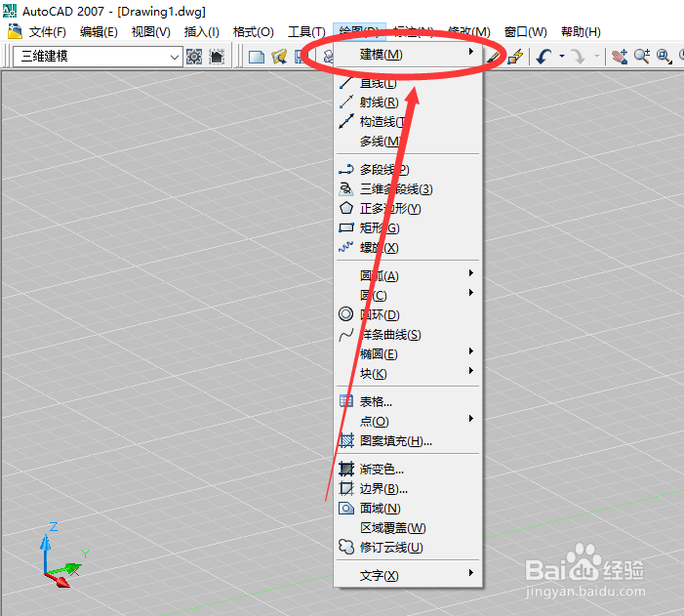Choose 区域覆盖(W) wipeout entry
This screenshot has height=616, width=684.
pyautogui.click(x=408, y=528)
